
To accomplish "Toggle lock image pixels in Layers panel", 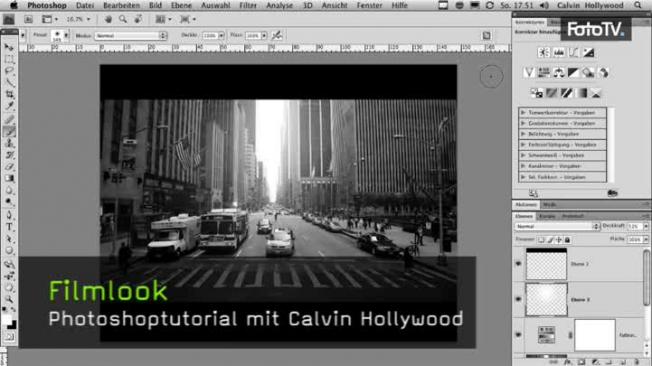I will pyautogui.click(x=550, y=240).
